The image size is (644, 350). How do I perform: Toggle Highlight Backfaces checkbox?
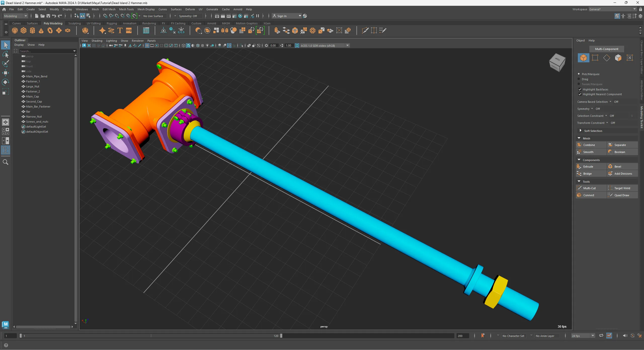point(580,89)
